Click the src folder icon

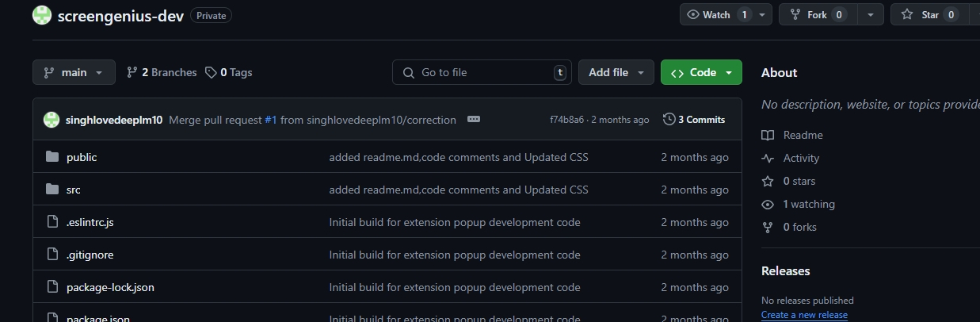point(52,190)
